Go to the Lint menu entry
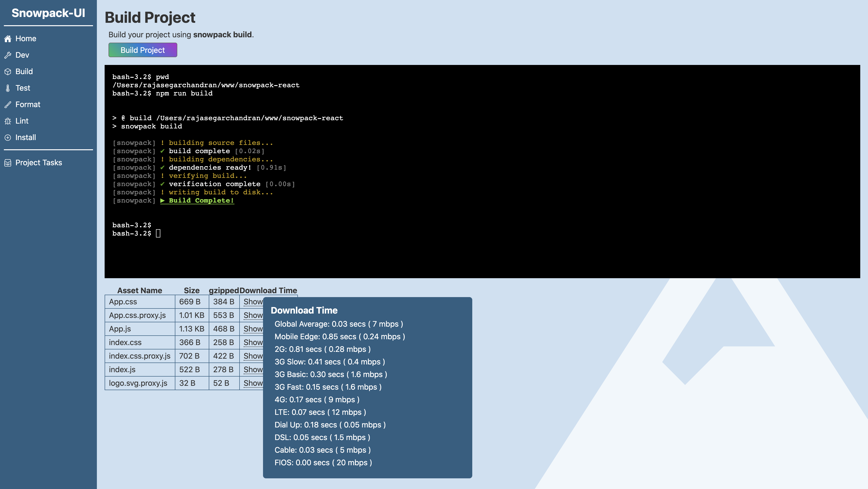This screenshot has height=489, width=868. [22, 121]
